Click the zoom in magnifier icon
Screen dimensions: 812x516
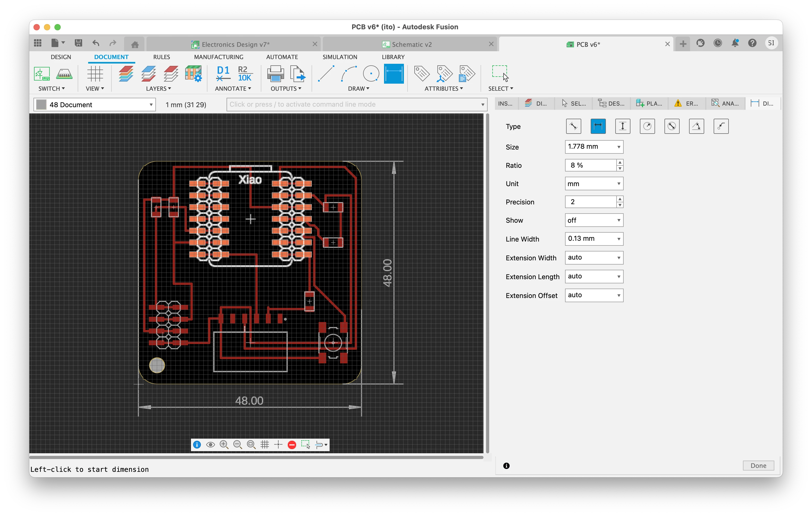224,445
